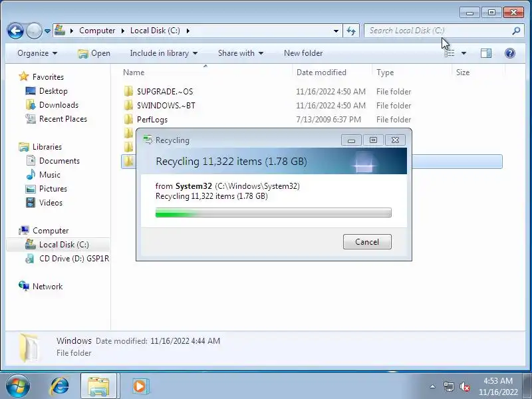
Task: Launch Internet Explorer from the taskbar
Action: pos(60,386)
